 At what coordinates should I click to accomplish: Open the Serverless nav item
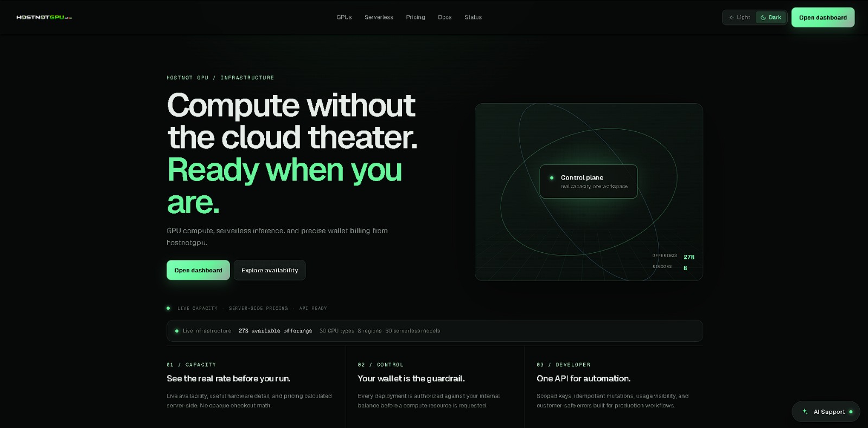coord(379,17)
